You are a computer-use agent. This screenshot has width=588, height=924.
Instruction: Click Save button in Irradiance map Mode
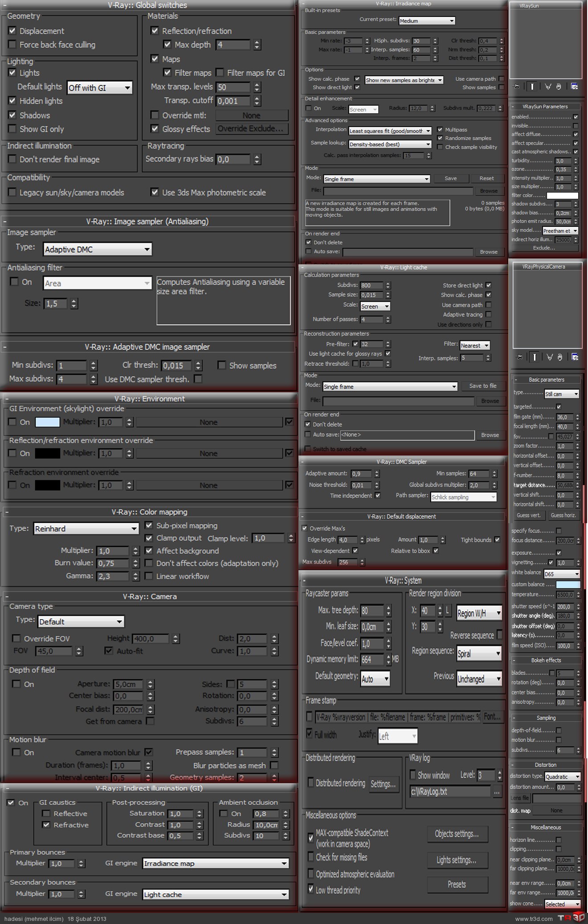[451, 178]
